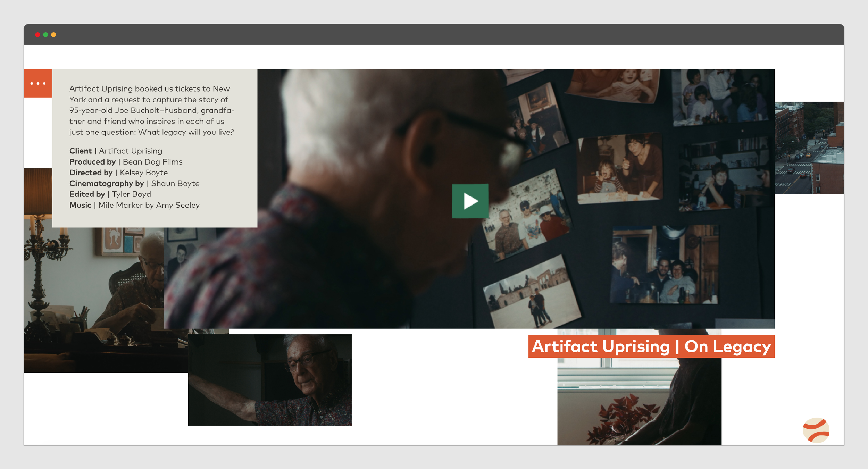Viewport: 868px width, 469px height.
Task: Open the orange three-dots menu
Action: [38, 83]
